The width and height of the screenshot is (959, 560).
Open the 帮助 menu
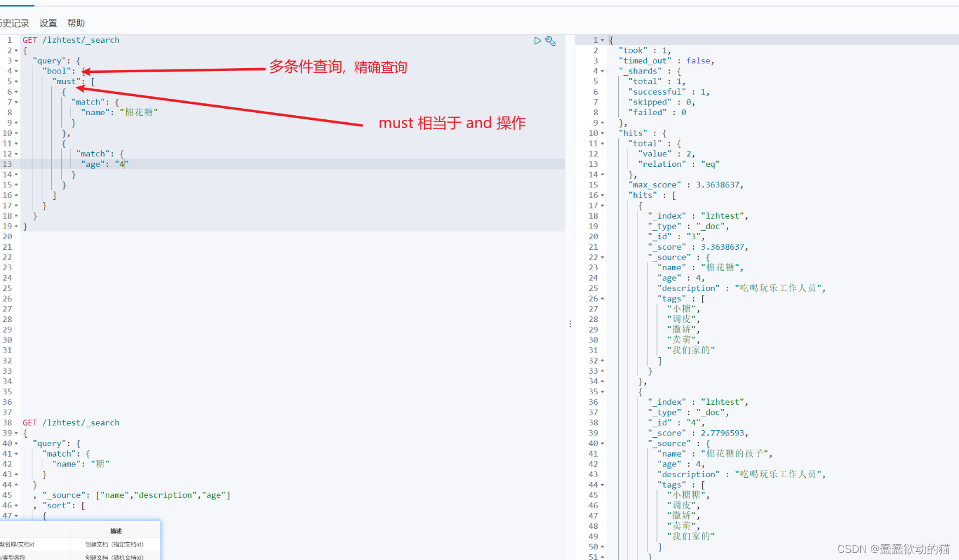[76, 23]
